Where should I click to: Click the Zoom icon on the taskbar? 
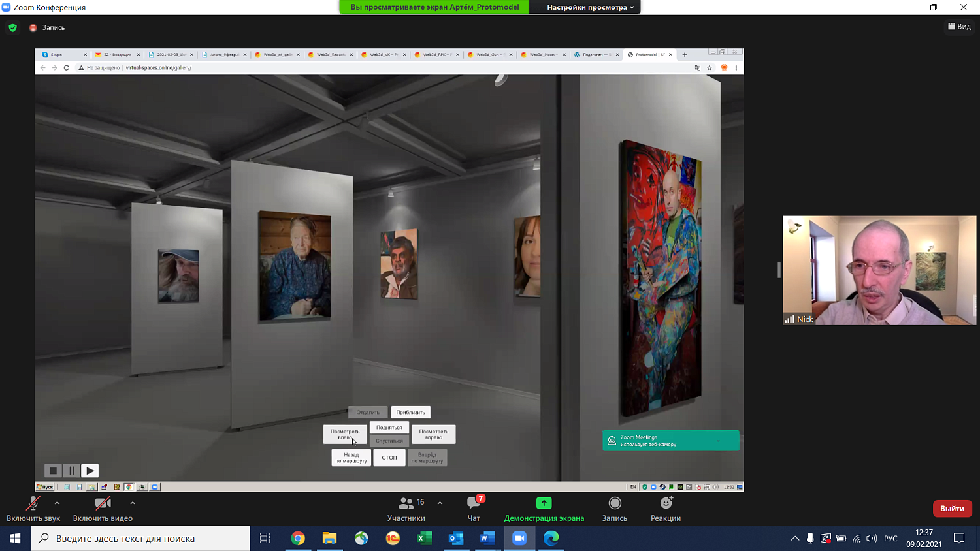(x=519, y=539)
